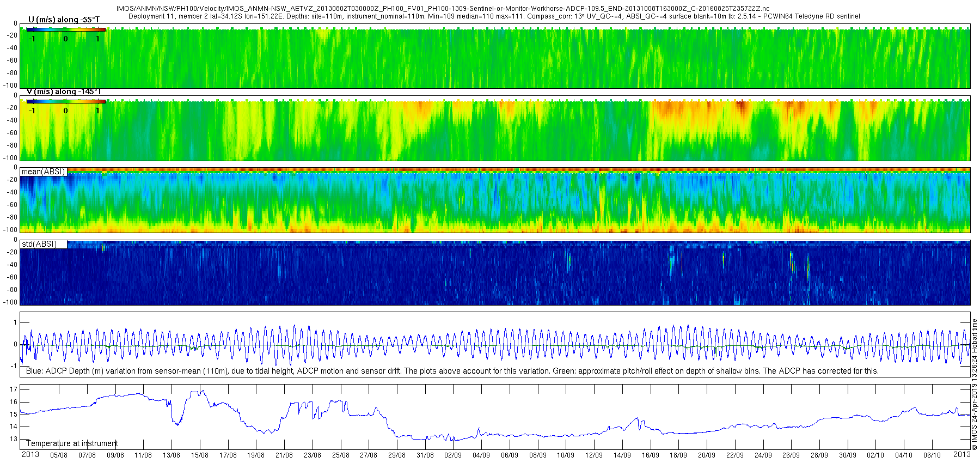Click the '16' tick on temperature axis
Screen dimensions: 980x463
tap(14, 402)
